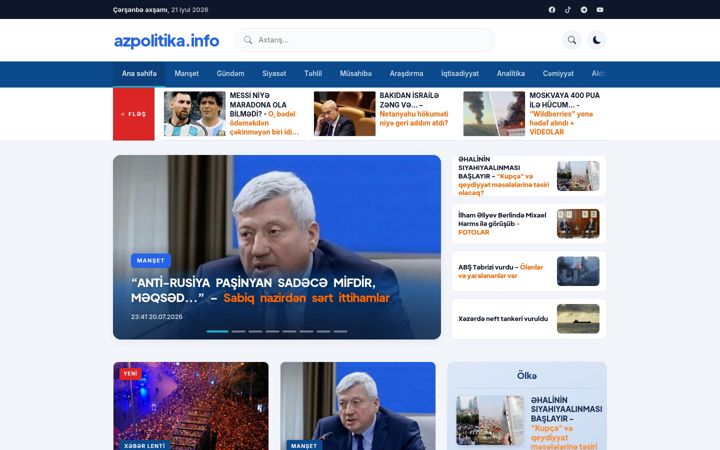This screenshot has width=720, height=450.
Task: Open İlham Əliyev Berlində article
Action: click(x=502, y=224)
